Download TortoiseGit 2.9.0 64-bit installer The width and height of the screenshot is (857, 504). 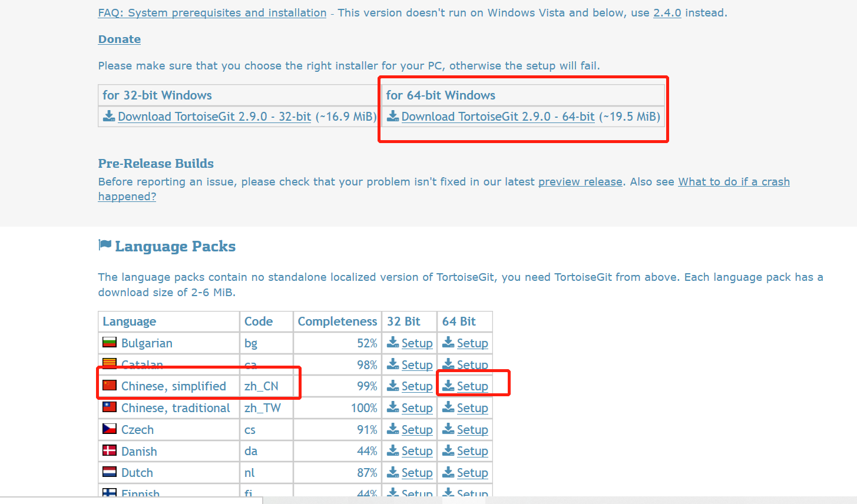coord(498,117)
